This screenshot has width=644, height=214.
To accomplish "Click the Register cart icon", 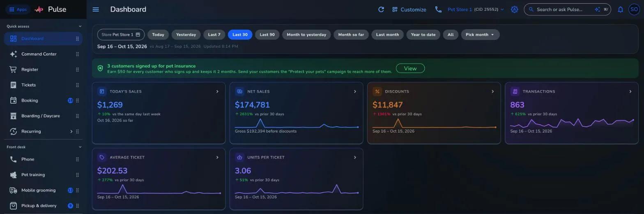I will click(13, 70).
